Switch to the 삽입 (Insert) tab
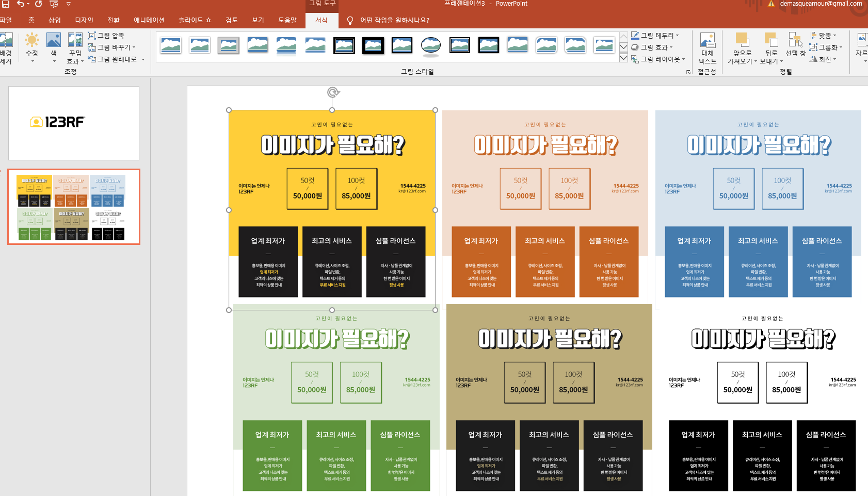 [x=55, y=21]
